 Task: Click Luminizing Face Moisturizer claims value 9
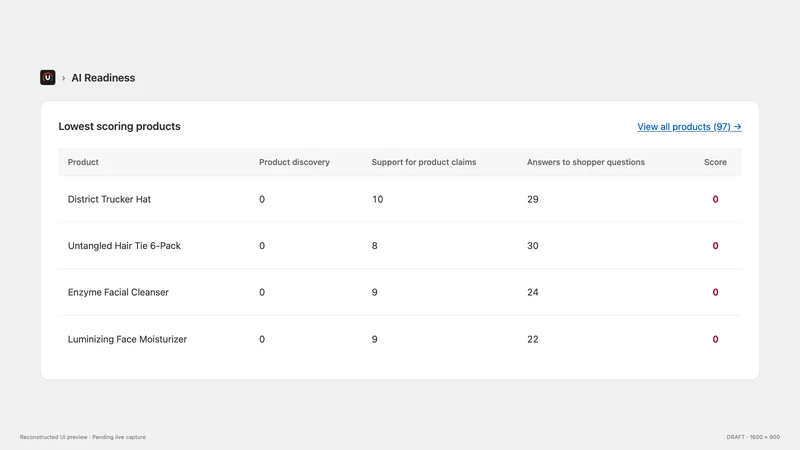[x=374, y=339]
